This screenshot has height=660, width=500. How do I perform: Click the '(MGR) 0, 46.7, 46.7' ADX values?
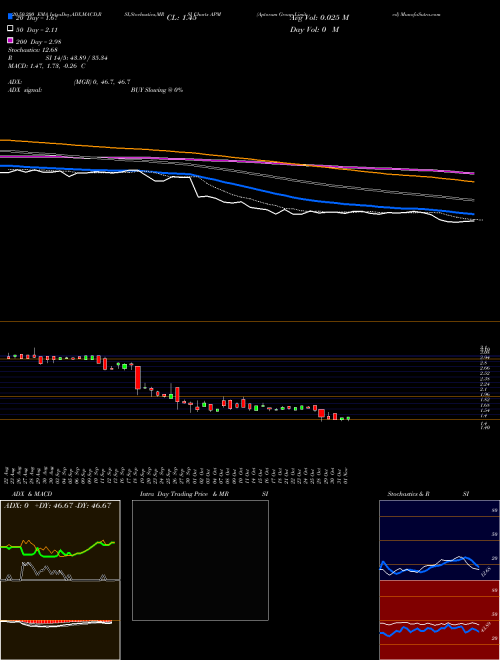pyautogui.click(x=101, y=82)
